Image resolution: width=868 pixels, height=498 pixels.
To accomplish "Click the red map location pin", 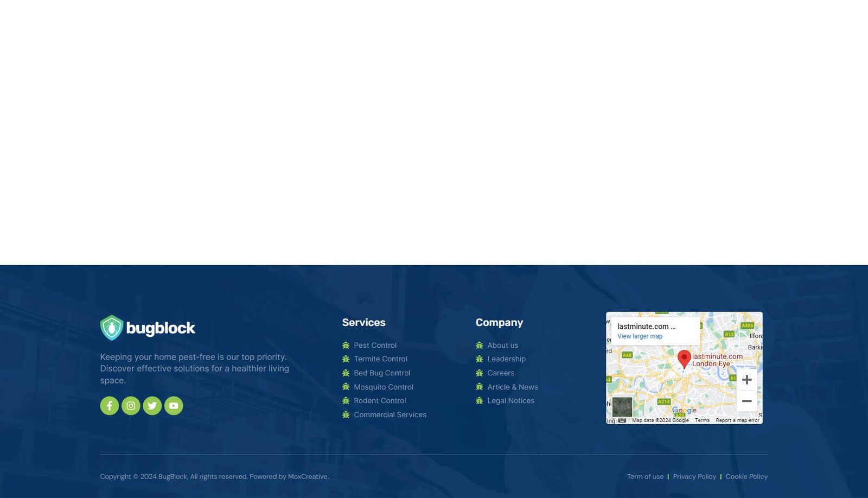I will click(684, 358).
